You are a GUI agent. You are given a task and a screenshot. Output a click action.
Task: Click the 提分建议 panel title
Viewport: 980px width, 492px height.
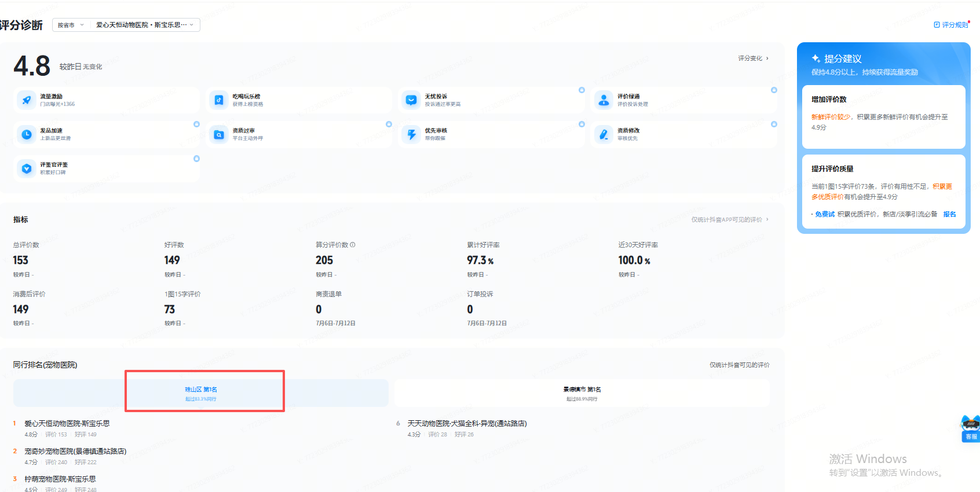coord(843,59)
